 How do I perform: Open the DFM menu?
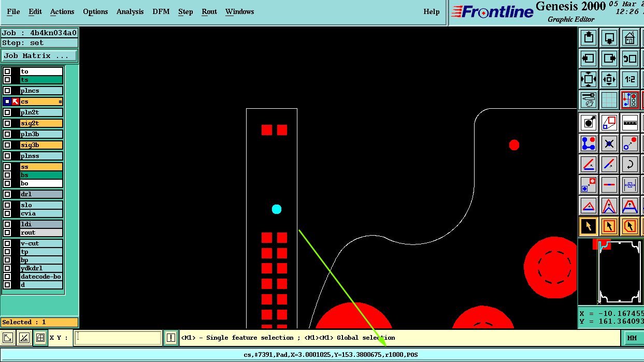tap(161, 11)
